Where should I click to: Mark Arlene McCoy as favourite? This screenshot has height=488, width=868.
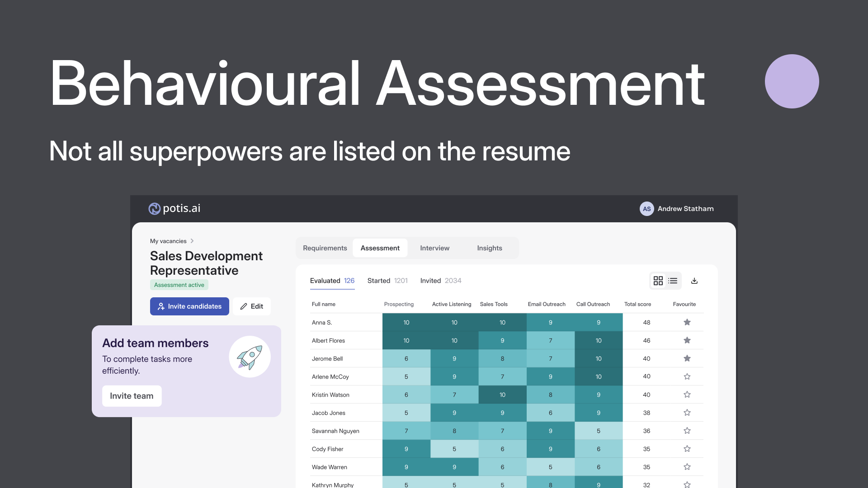click(x=687, y=376)
